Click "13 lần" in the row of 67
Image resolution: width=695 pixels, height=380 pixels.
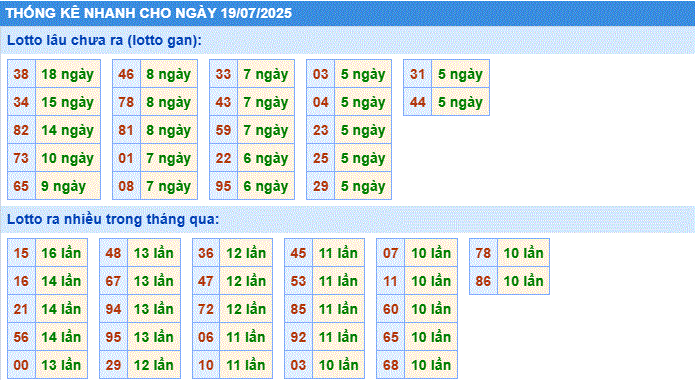(x=154, y=281)
